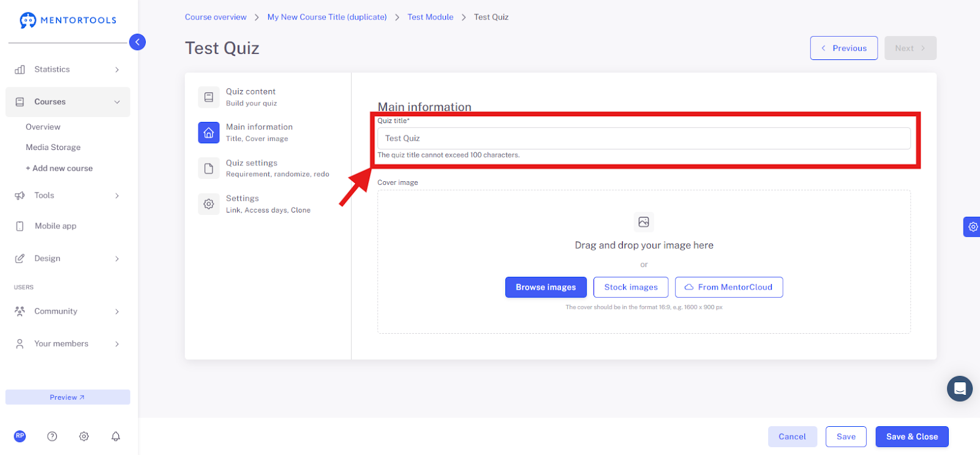The height and width of the screenshot is (455, 980).
Task: Open help question mark icon
Action: pos(52,437)
